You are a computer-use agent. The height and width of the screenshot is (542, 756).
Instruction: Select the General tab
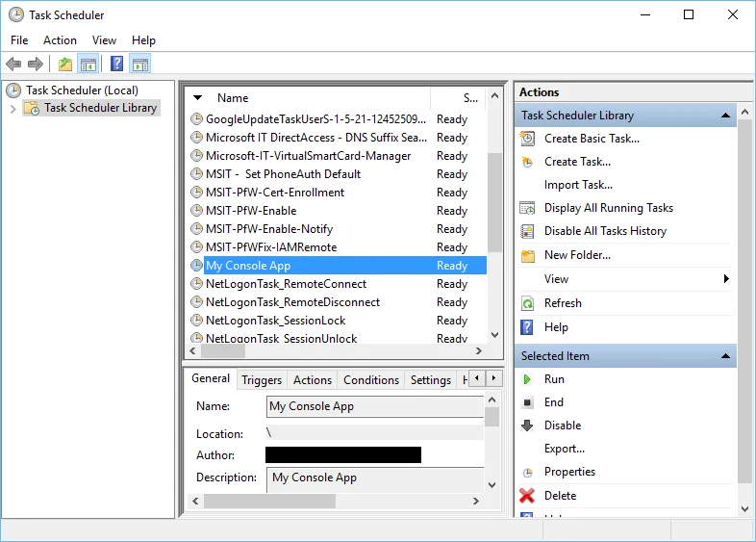click(x=211, y=379)
